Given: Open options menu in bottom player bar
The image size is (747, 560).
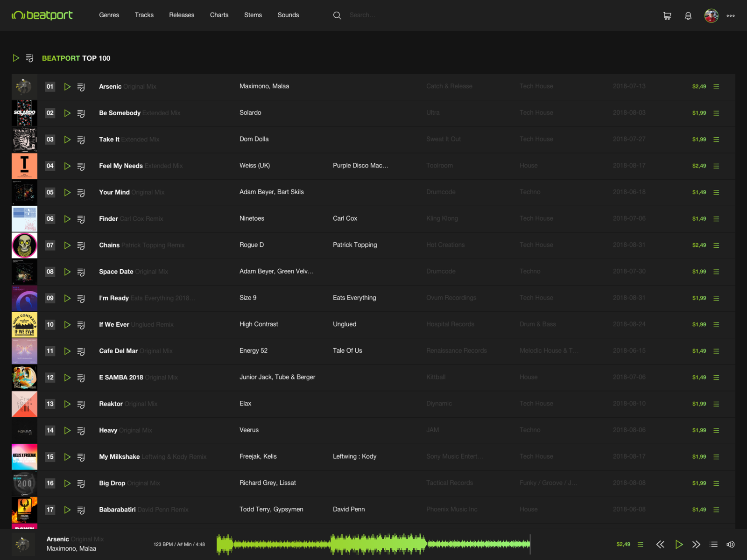Looking at the screenshot, I should [641, 544].
